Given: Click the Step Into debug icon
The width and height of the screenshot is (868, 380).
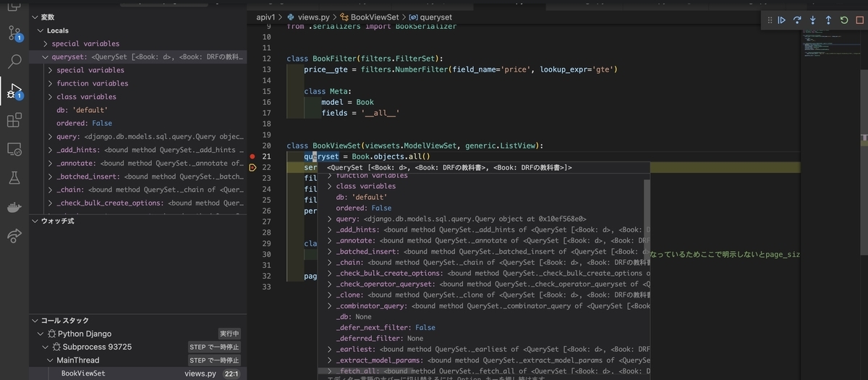Looking at the screenshot, I should click(813, 20).
